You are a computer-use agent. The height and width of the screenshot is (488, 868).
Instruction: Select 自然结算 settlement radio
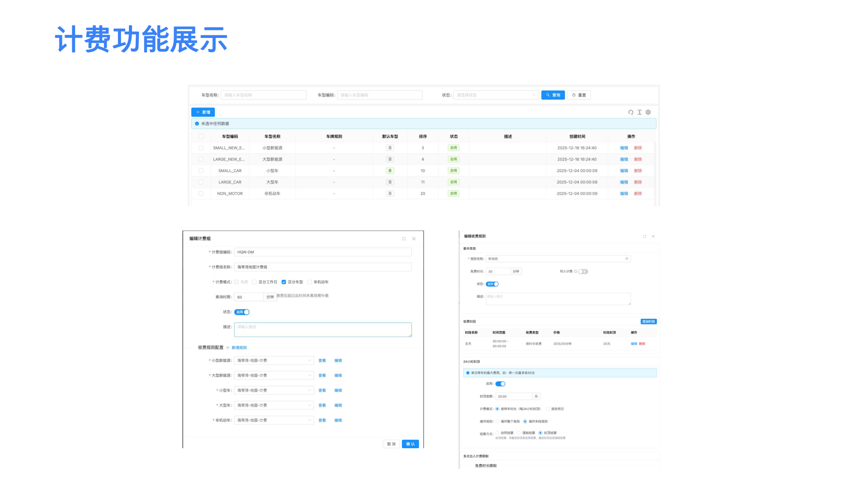[x=497, y=433]
